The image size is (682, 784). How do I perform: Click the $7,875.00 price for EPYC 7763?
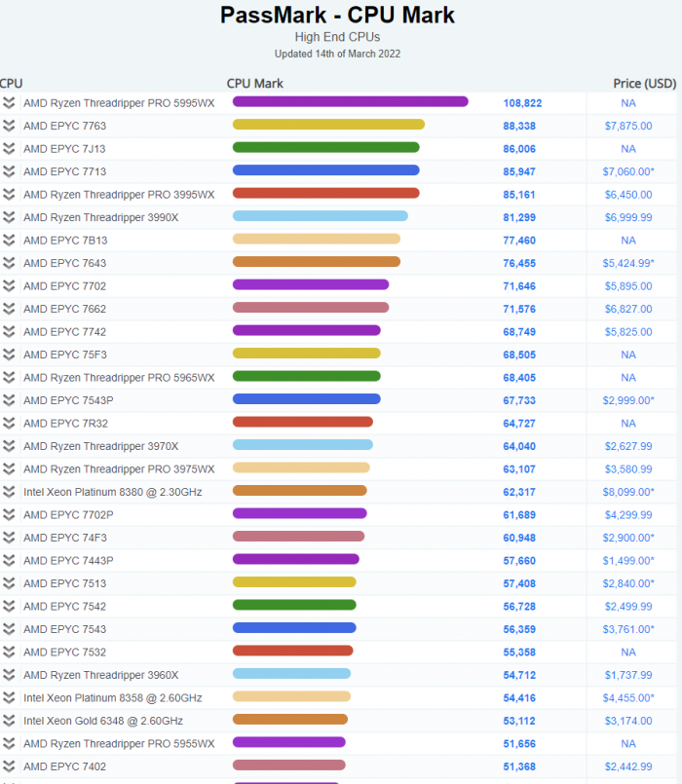tap(627, 126)
